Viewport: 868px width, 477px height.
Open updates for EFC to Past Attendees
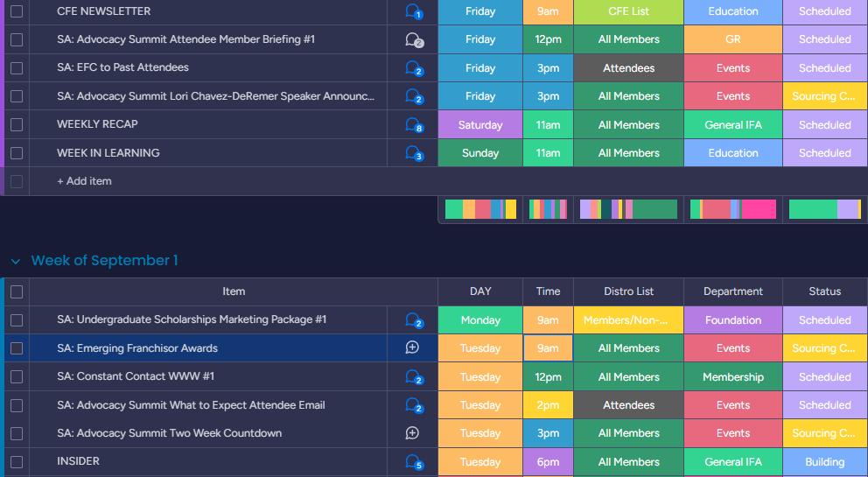(x=413, y=68)
